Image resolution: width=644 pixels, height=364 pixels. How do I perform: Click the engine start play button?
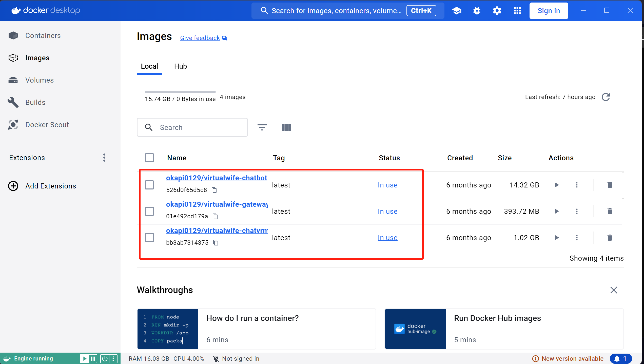pos(85,358)
